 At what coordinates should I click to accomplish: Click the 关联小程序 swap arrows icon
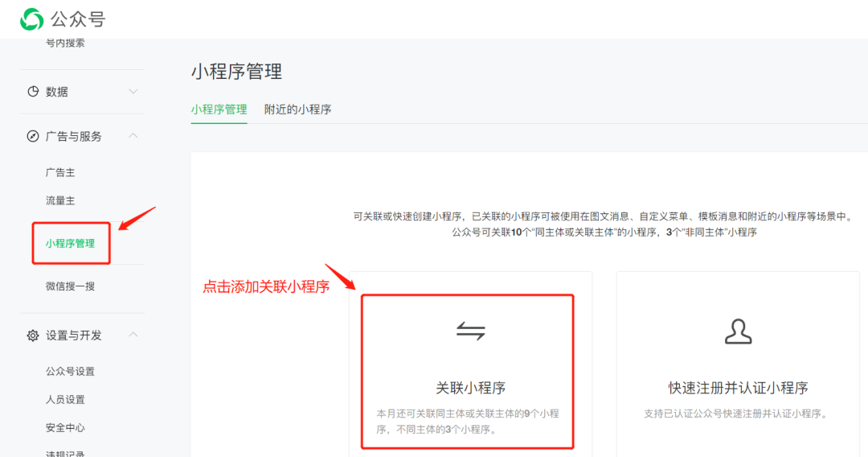click(470, 331)
